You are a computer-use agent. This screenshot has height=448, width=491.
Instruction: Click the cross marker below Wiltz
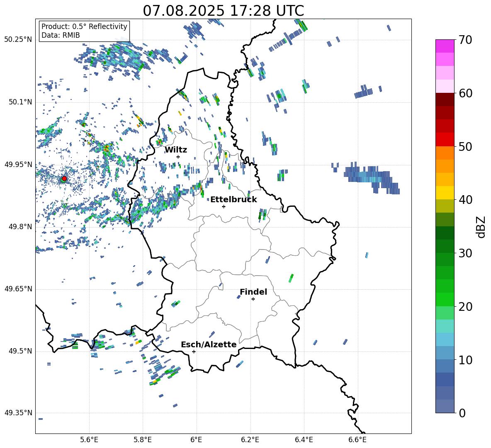coord(178,157)
